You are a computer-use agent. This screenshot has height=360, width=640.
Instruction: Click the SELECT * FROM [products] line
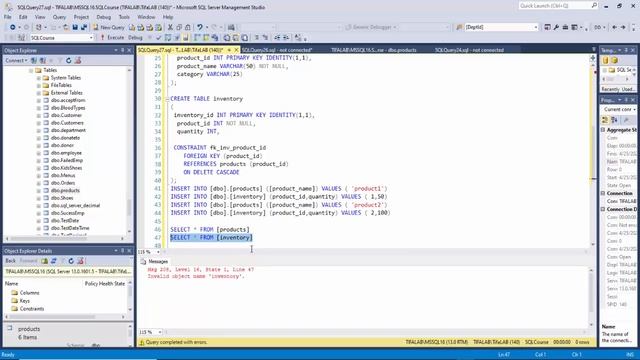tap(210, 229)
